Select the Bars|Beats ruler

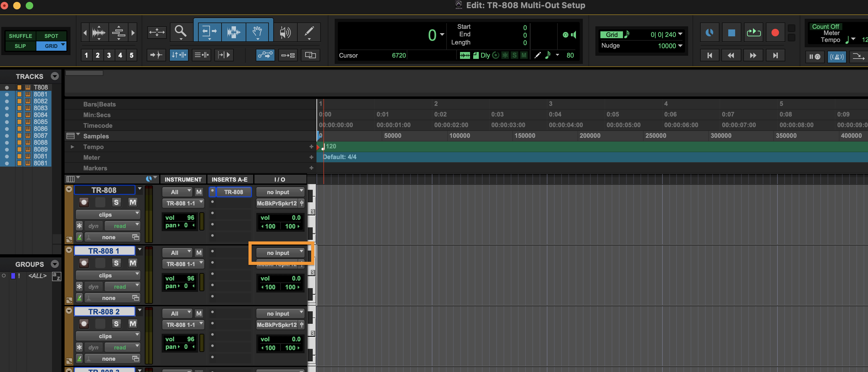[x=99, y=104]
